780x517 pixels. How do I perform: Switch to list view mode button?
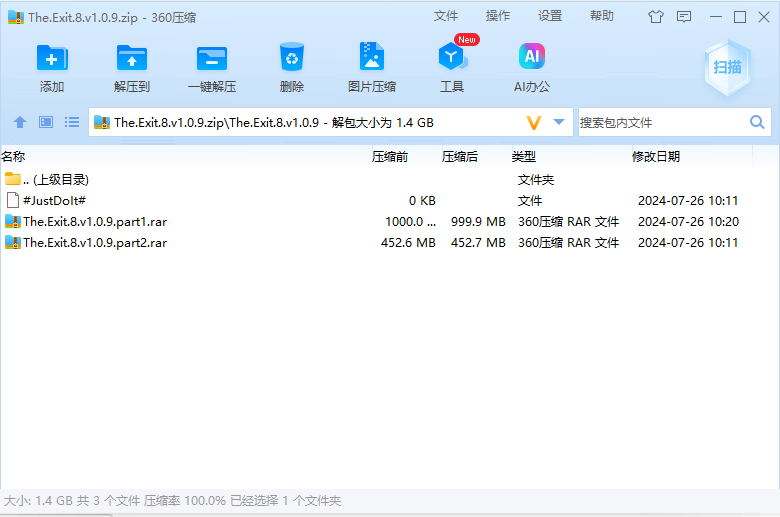72,122
